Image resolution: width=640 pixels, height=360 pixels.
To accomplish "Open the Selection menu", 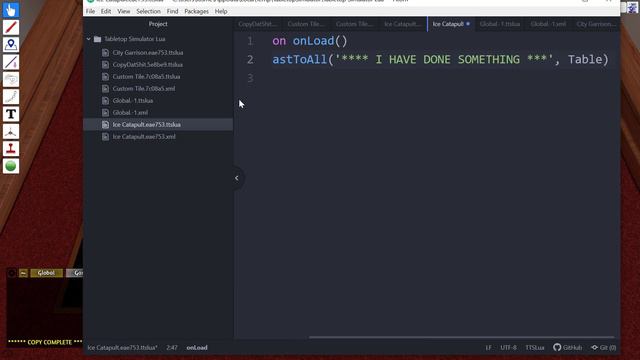I will tap(148, 11).
